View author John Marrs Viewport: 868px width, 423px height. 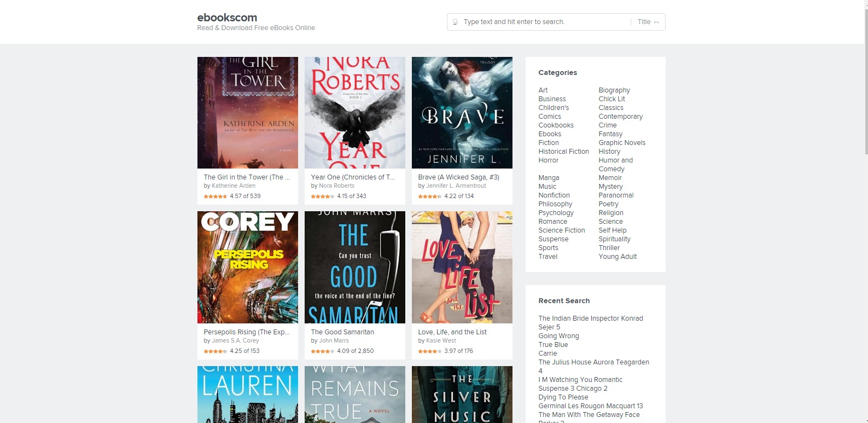334,341
